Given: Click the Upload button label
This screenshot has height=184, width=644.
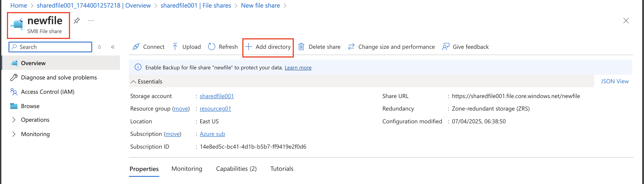Looking at the screenshot, I should 192,47.
